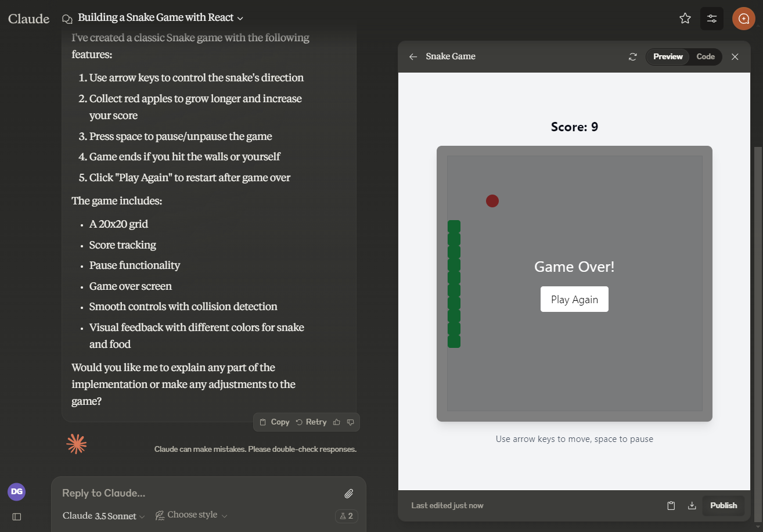Screen dimensions: 763x532
Task: Close the Snake Game artifact panel
Action: pyautogui.click(x=735, y=57)
